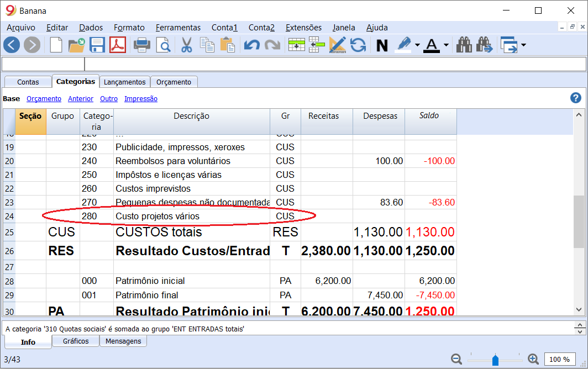Open text color dropdown arrow
This screenshot has height=369, width=588.
(446, 45)
